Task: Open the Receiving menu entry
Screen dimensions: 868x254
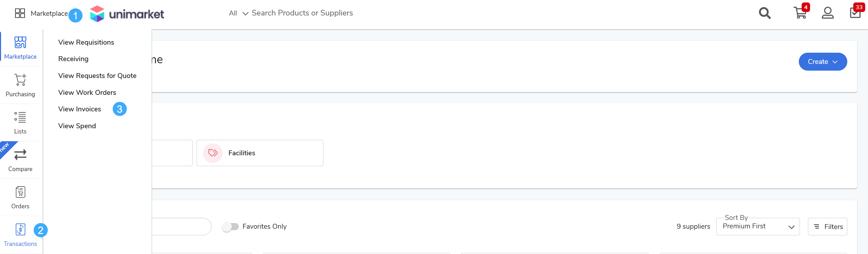Action: [x=73, y=59]
